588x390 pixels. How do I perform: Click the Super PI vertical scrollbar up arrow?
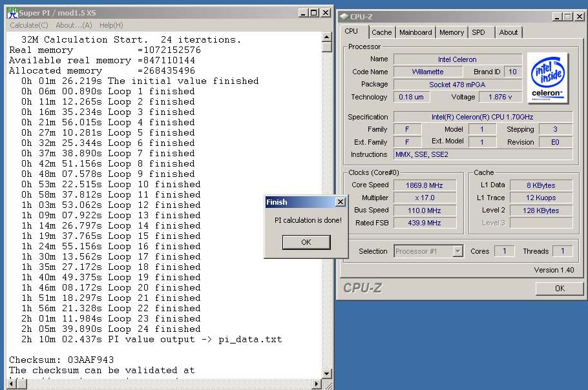pos(326,37)
